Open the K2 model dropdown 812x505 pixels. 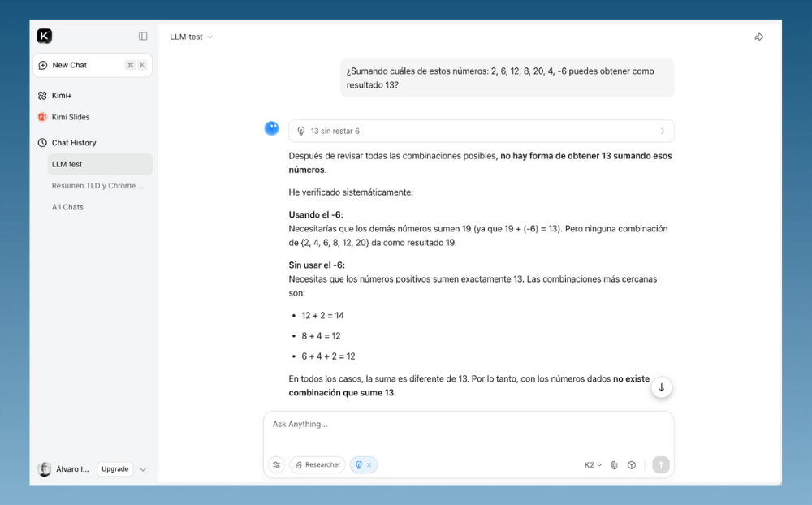(x=593, y=465)
